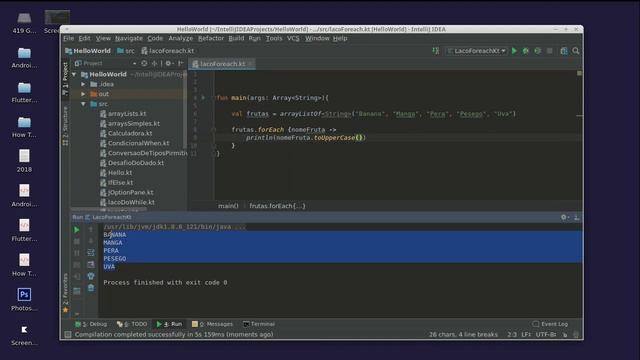Click the run gutter arrow beside fun main

click(x=203, y=98)
